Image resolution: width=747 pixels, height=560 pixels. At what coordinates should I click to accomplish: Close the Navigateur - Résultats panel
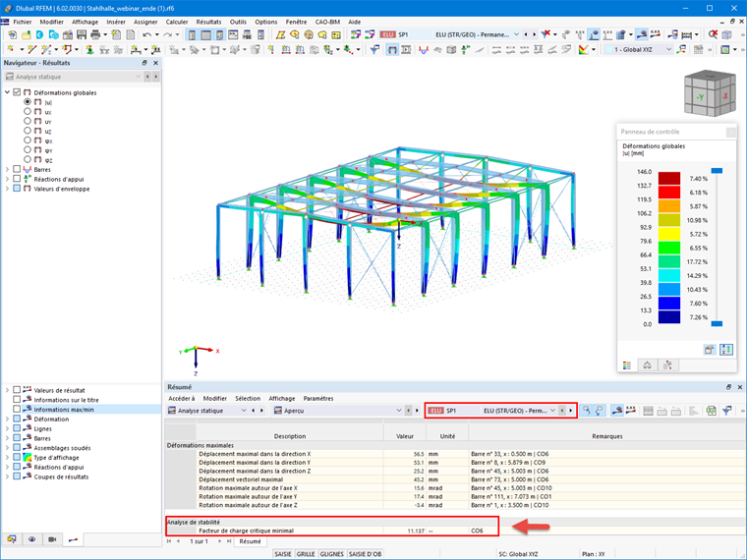(x=155, y=63)
